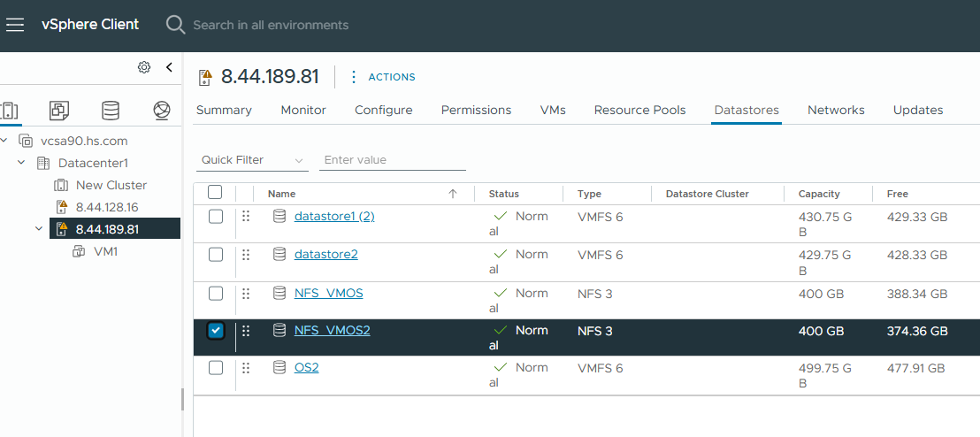980x437 pixels.
Task: Click the datastore icon for NFS_VMOS2
Action: pos(279,330)
